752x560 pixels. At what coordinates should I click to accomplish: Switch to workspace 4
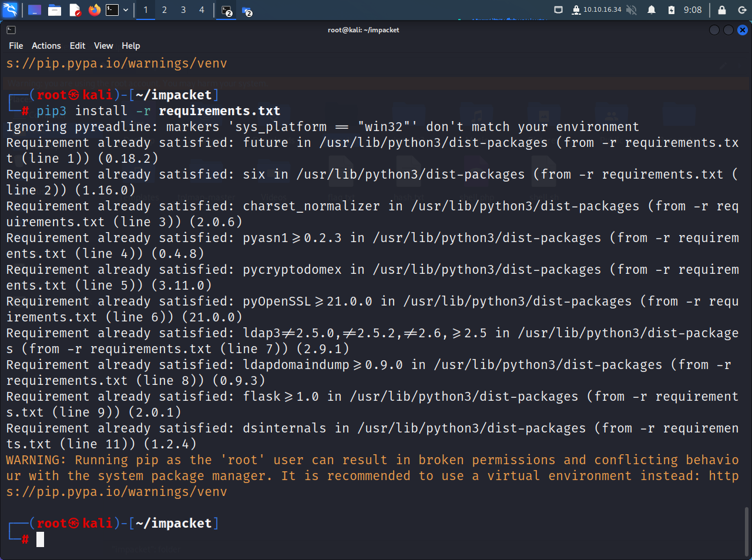[x=202, y=10]
